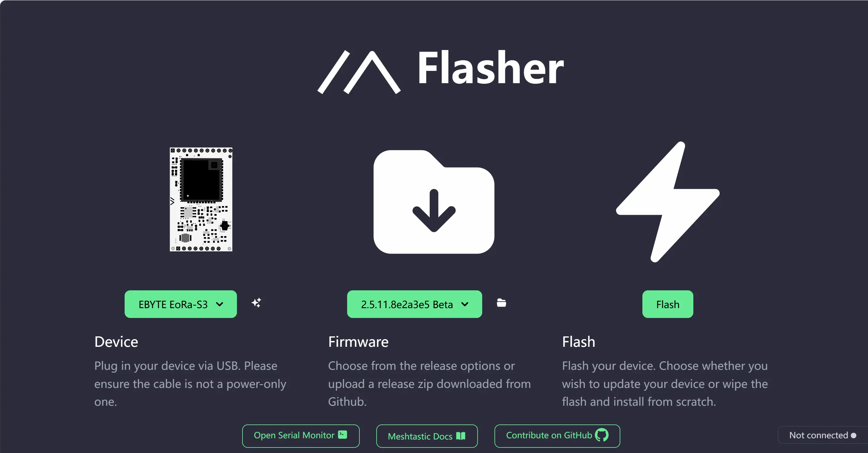Image resolution: width=868 pixels, height=453 pixels.
Task: Open Serial Monitor
Action: click(x=301, y=436)
